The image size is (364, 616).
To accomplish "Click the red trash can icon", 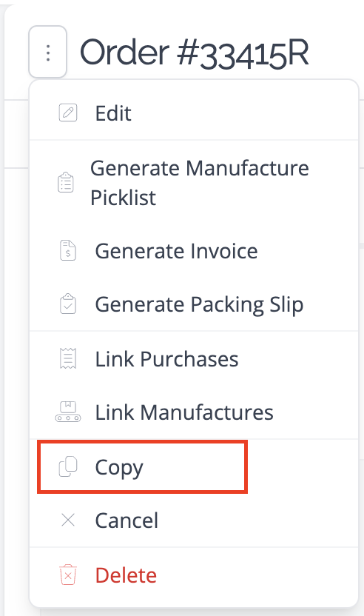I will [x=68, y=575].
